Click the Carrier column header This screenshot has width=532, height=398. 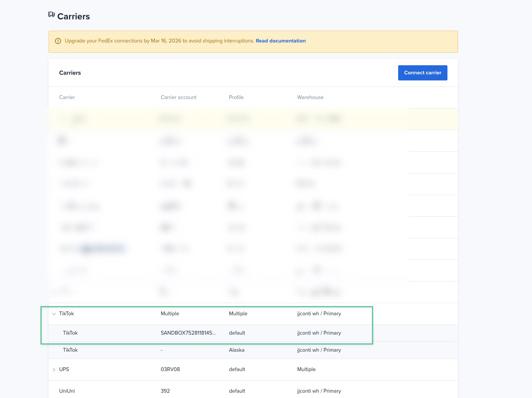pos(67,98)
